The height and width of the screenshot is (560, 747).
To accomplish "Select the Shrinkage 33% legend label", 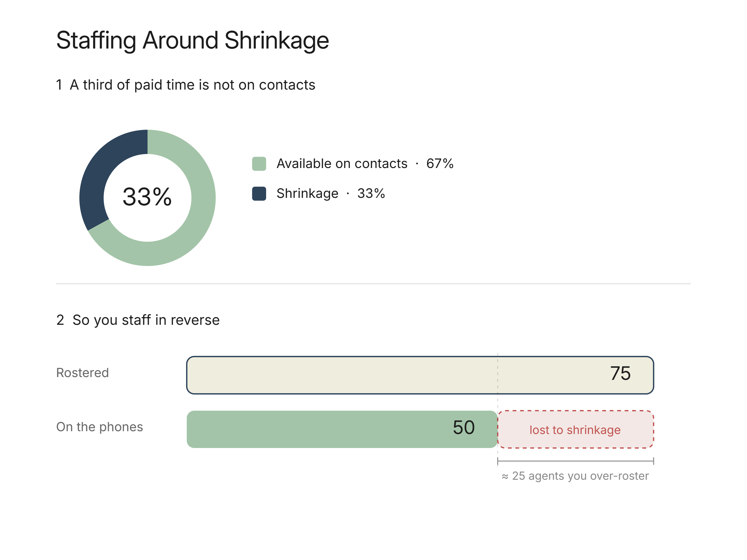I will (331, 194).
